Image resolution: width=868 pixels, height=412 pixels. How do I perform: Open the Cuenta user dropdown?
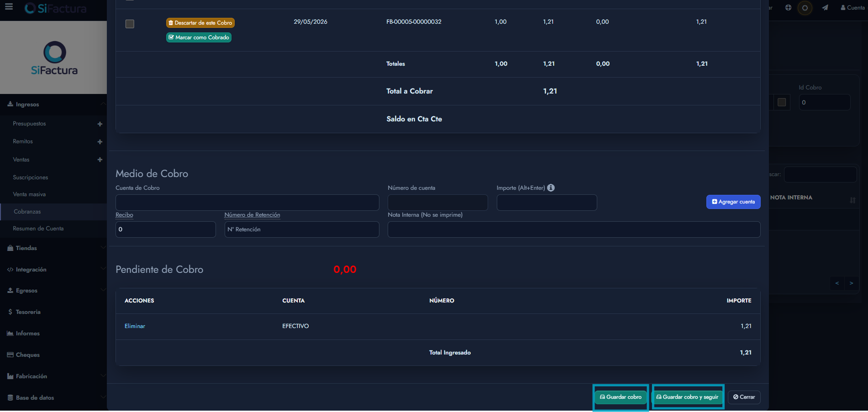pos(852,8)
